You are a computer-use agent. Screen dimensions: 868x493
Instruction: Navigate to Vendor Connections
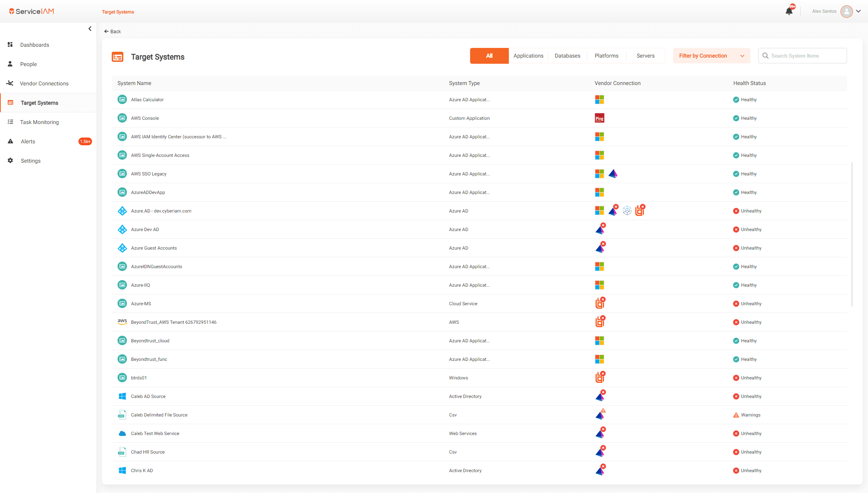pos(44,83)
